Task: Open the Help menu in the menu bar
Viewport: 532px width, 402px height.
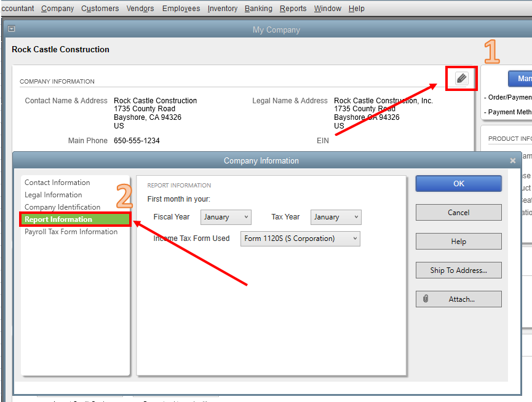Action: pos(357,9)
